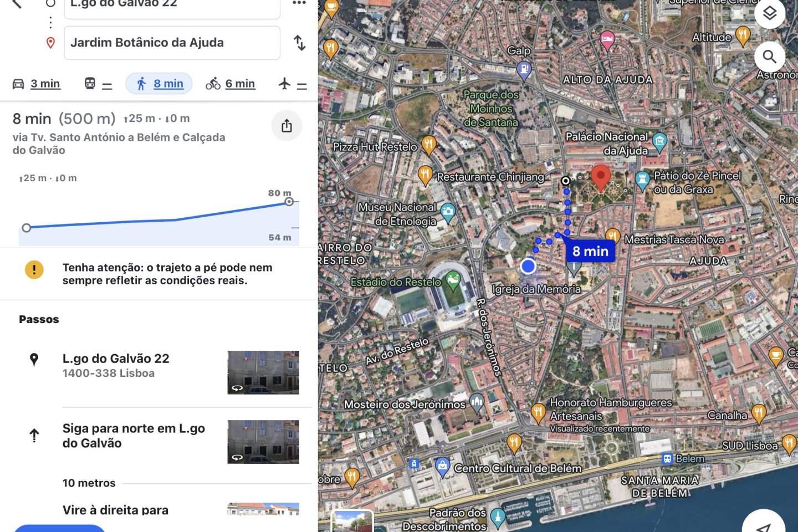Select cycling mode 6 min
The image size is (798, 532).
(230, 84)
